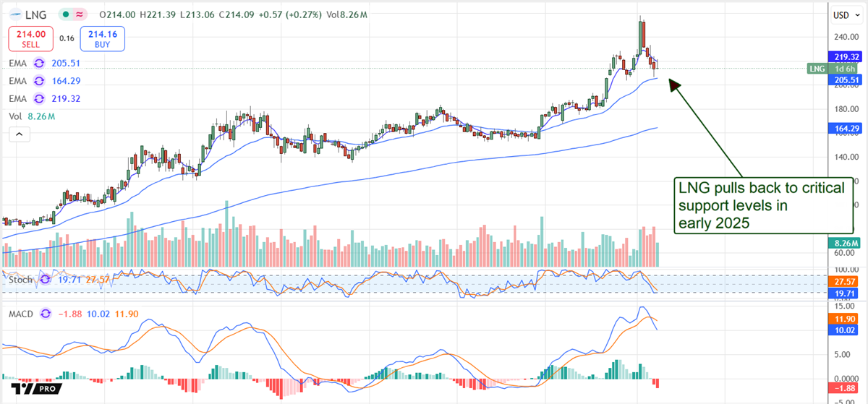Image resolution: width=868 pixels, height=404 pixels.
Task: Open the USD currency dropdown
Action: pyautogui.click(x=843, y=14)
